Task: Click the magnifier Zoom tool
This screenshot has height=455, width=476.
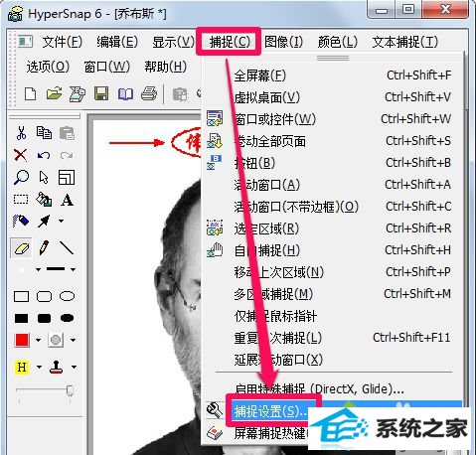Action: tap(21, 177)
